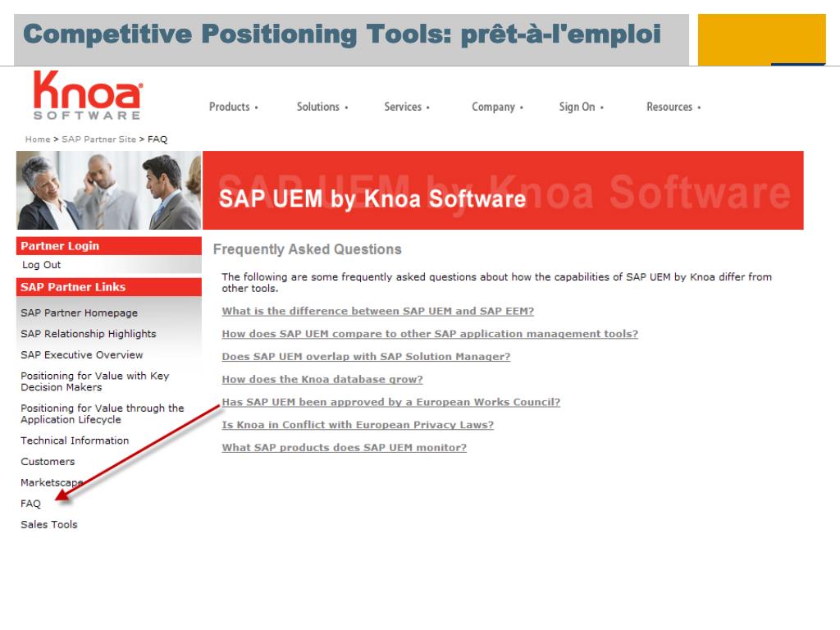The height and width of the screenshot is (630, 840).
Task: Open 'What SAP products does SAP UEM monitor?'
Action: pyautogui.click(x=344, y=447)
